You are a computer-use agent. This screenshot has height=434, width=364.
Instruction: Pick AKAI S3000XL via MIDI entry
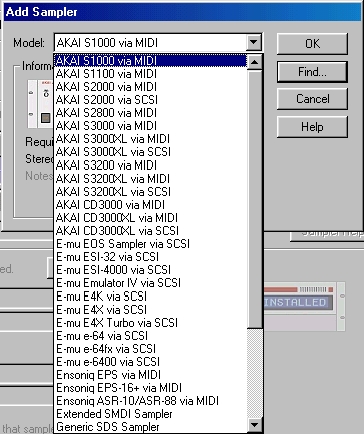(x=151, y=139)
